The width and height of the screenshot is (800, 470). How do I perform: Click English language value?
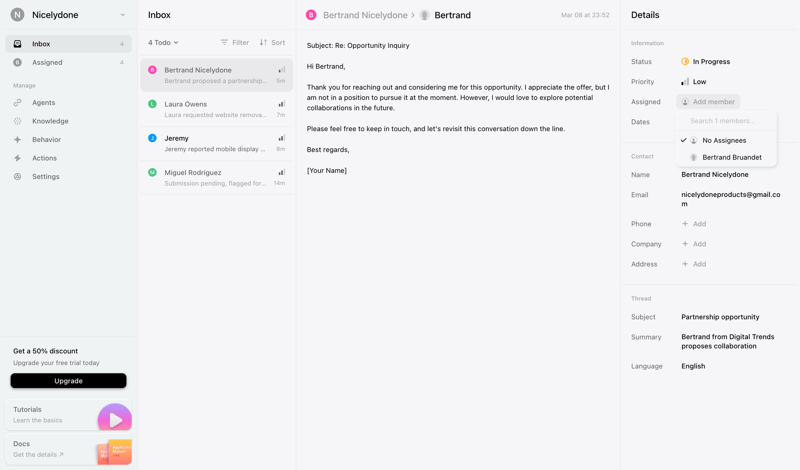click(693, 366)
